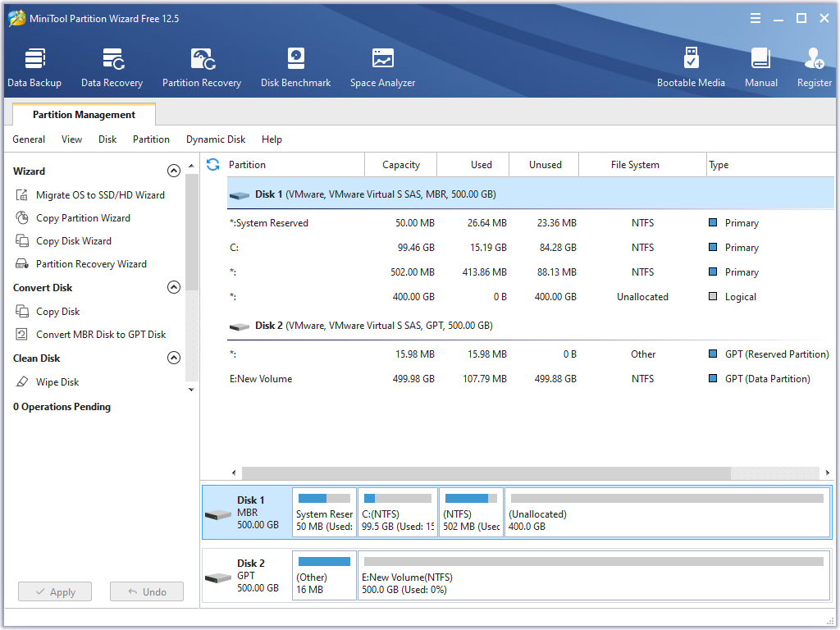Open the Data Backup tool

click(x=34, y=67)
